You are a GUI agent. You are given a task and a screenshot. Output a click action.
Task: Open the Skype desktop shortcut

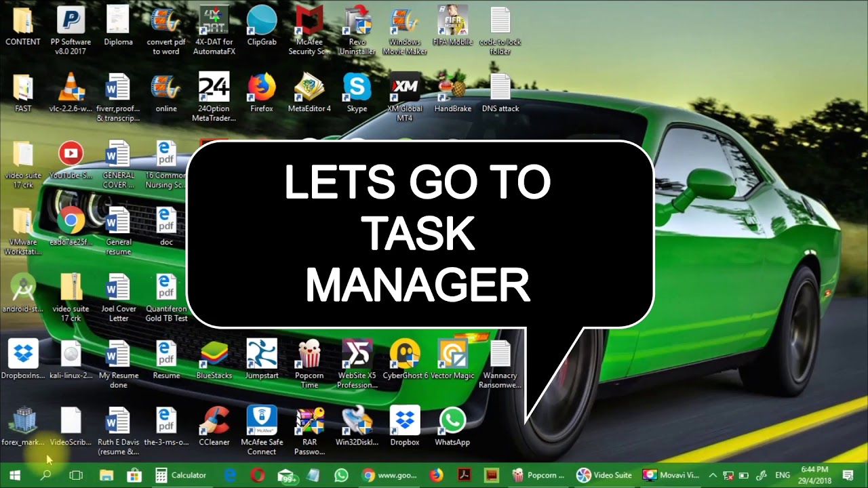[x=357, y=93]
